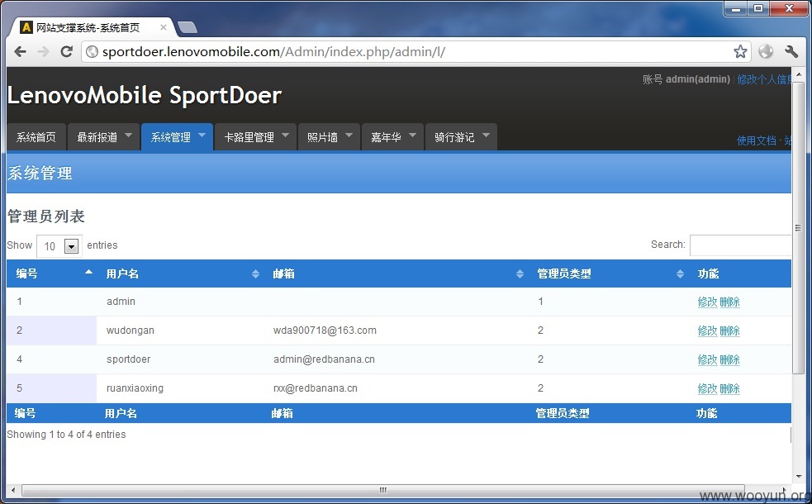Close the 网站支撑系统 tab
812x504 pixels.
point(163,27)
